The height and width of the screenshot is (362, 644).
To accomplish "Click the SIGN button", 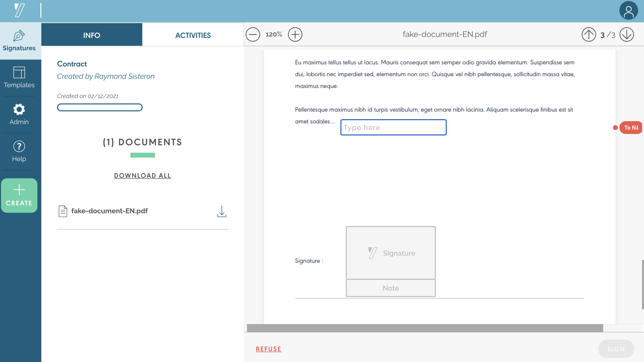I will (617, 349).
